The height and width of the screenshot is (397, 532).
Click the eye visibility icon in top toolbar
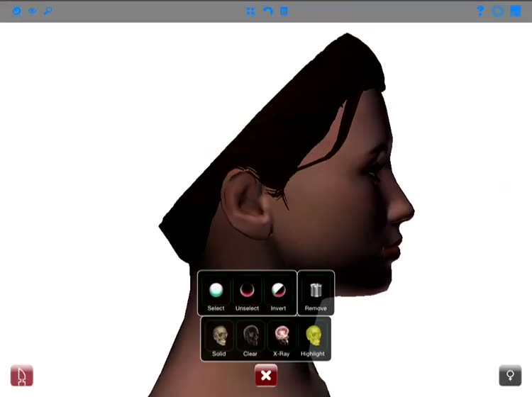(33, 11)
